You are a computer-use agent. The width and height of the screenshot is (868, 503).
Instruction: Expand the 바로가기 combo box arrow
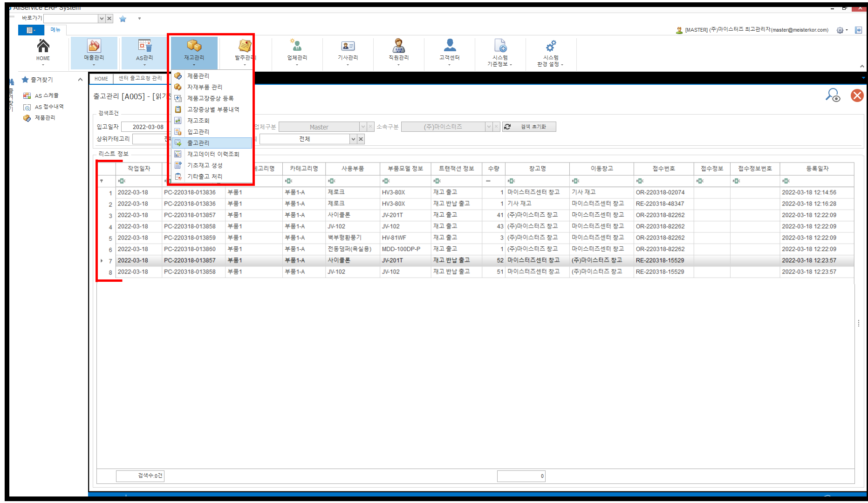102,19
